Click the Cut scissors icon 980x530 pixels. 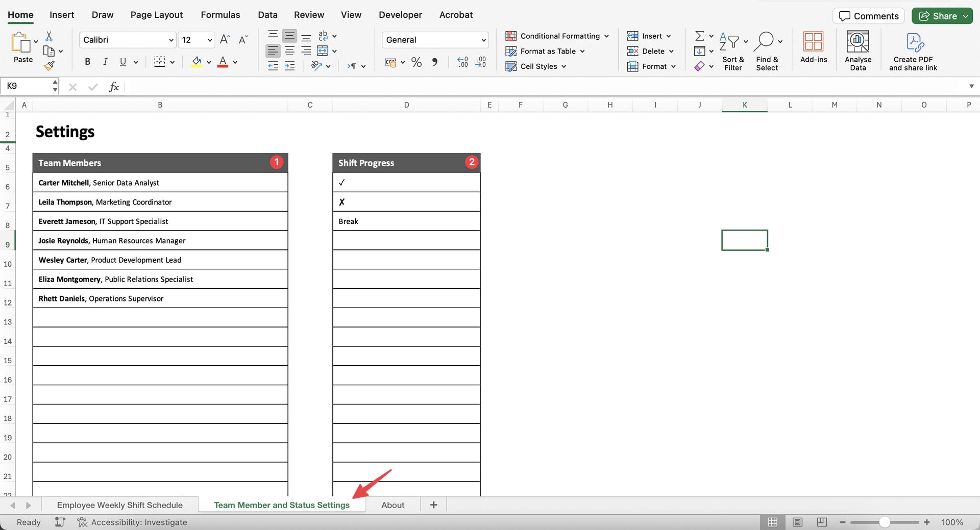[x=49, y=36]
